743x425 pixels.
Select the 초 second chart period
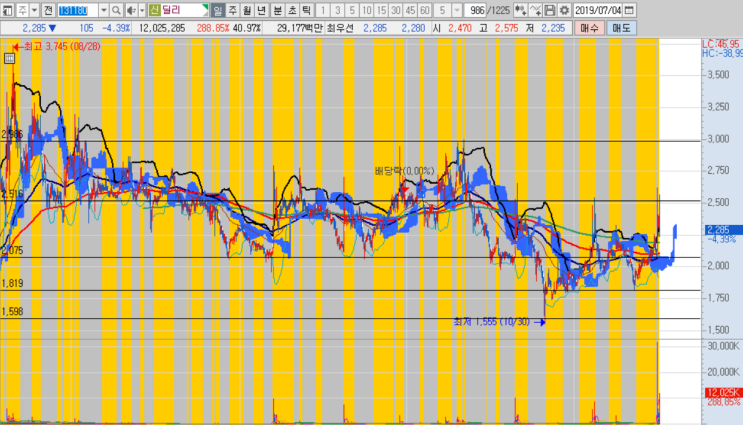(292, 10)
